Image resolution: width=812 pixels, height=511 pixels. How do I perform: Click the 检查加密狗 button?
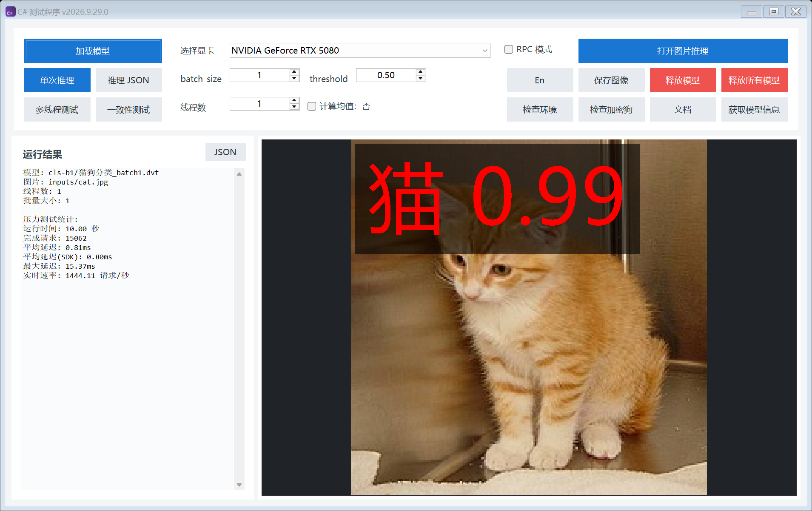611,110
